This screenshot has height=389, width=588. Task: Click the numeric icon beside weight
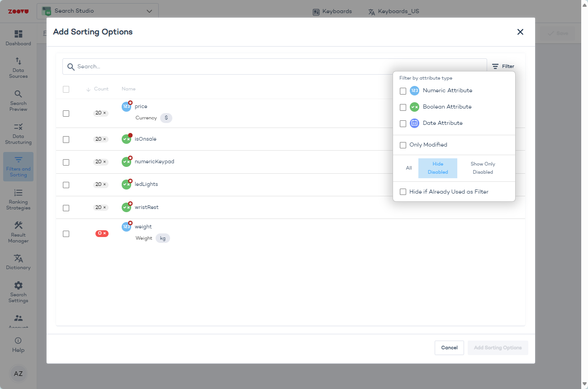pyautogui.click(x=126, y=227)
